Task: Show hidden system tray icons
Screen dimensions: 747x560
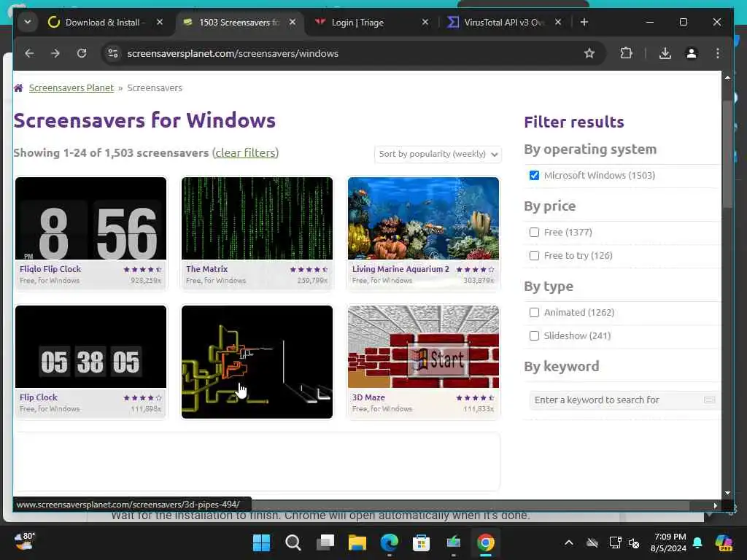Action: (569, 542)
